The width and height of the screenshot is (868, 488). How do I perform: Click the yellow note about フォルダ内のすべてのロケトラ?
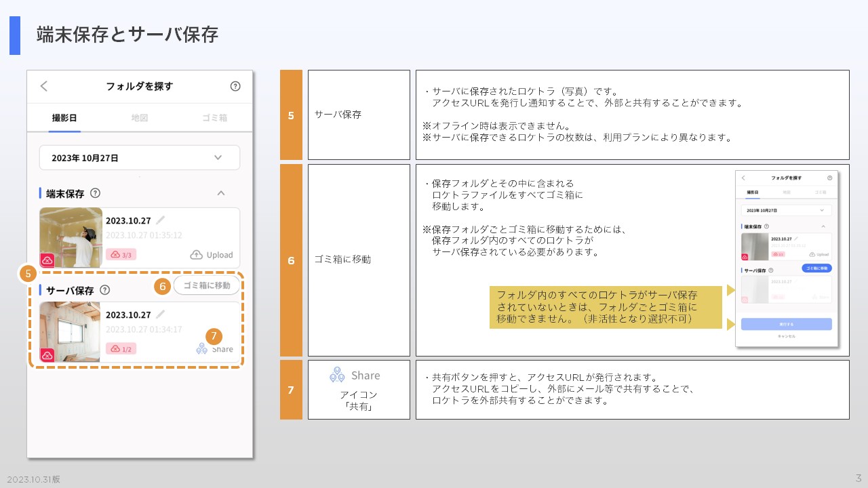pyautogui.click(x=606, y=307)
